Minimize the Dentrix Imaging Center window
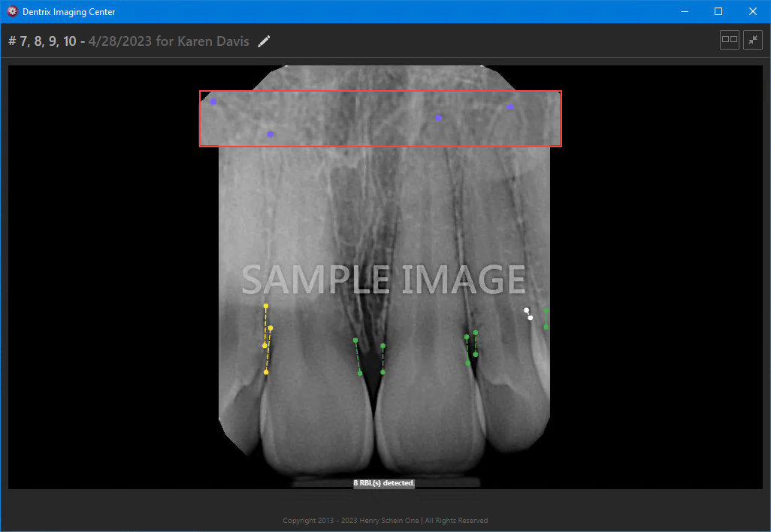 pos(684,12)
